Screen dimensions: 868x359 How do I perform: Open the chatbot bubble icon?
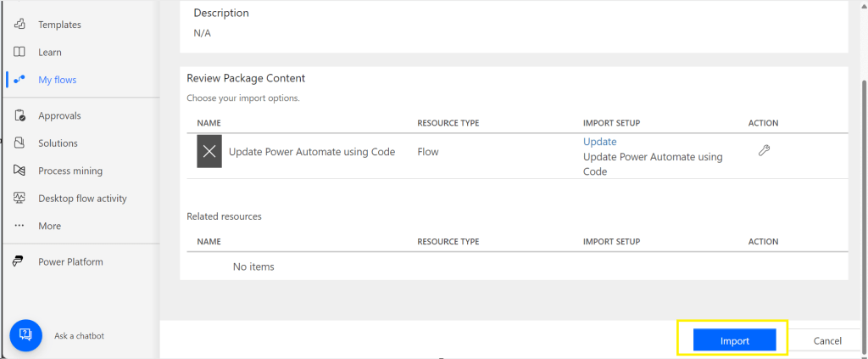(25, 335)
